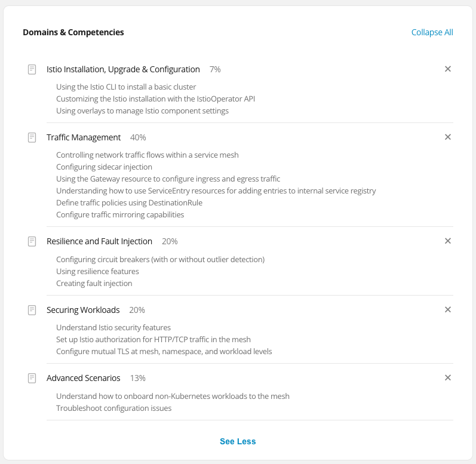Screen dimensions: 476x464
Task: Click the document icon next to Securing Workloads
Action: tap(32, 310)
